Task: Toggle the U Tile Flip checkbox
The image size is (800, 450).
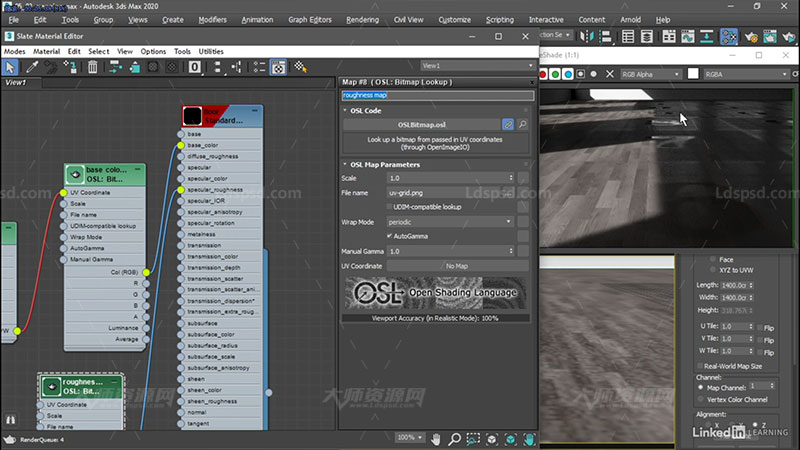Action: tap(760, 328)
